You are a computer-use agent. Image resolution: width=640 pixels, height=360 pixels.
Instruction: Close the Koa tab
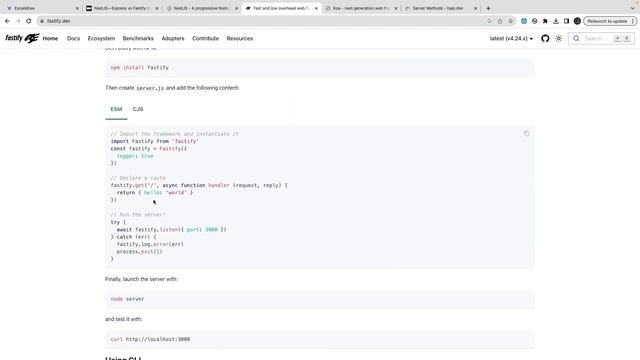coord(396,8)
